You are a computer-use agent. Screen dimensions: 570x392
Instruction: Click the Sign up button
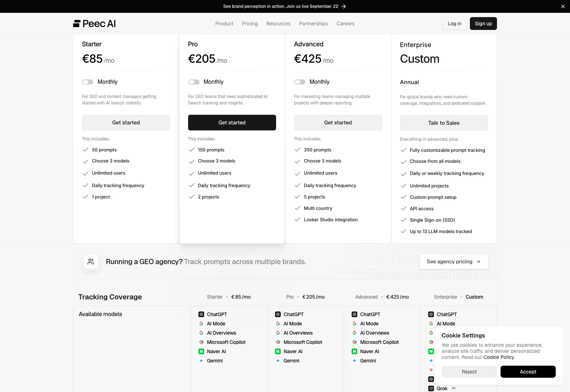pyautogui.click(x=483, y=24)
